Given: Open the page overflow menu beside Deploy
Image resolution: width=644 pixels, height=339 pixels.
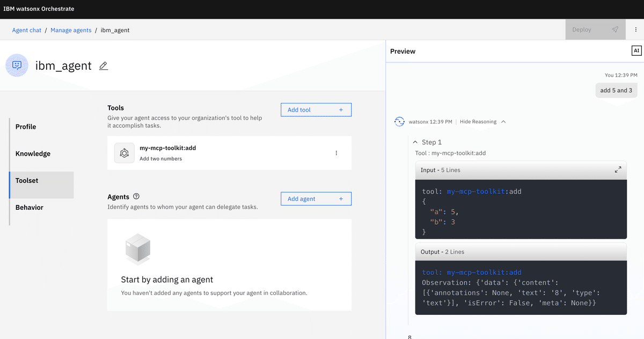Looking at the screenshot, I should [635, 29].
